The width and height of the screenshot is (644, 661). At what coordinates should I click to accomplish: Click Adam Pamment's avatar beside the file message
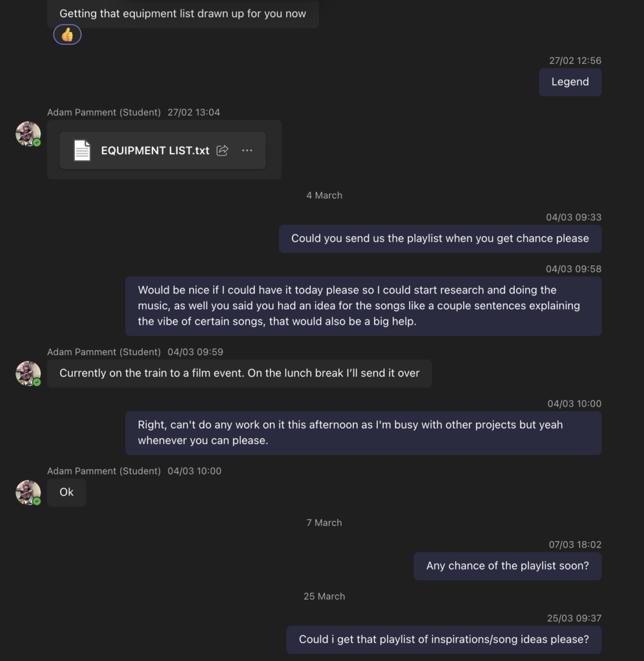click(28, 134)
